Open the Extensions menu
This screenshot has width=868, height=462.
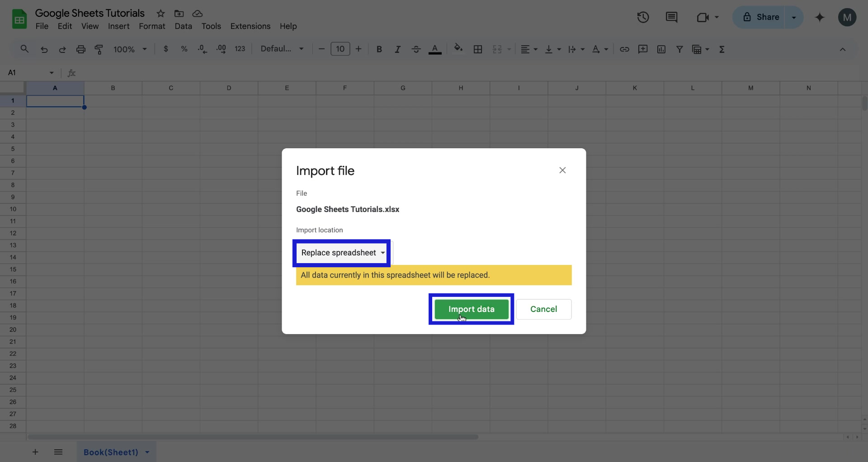pos(250,26)
